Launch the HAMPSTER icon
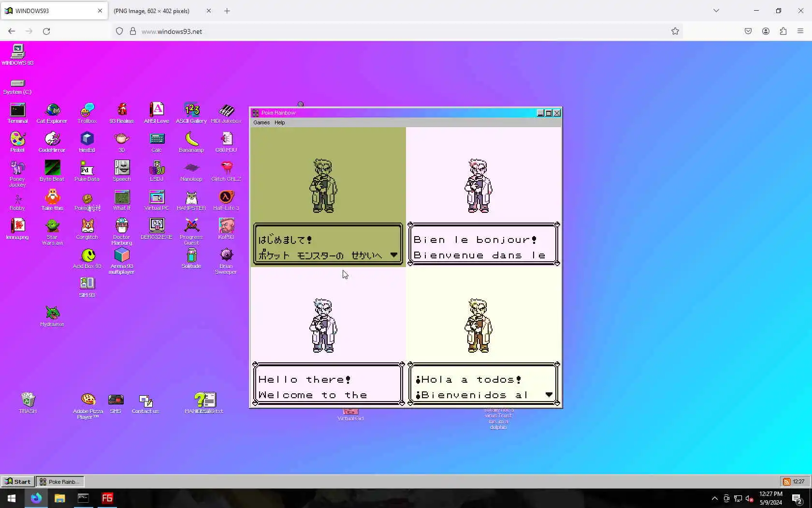 [191, 201]
